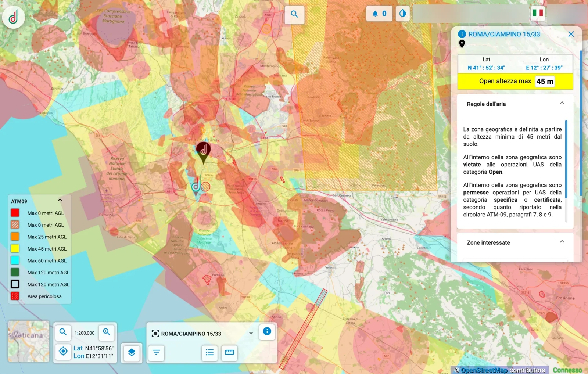This screenshot has width=588, height=374.
Task: Click the rules text scrollbar
Action: (x=566, y=159)
